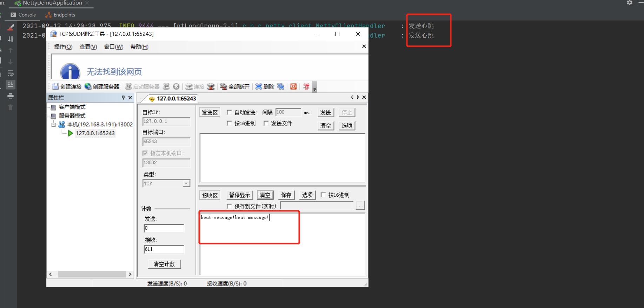Screen dimensions: 644x308
Task: Click the 连接 toolbar button
Action: 195,86
